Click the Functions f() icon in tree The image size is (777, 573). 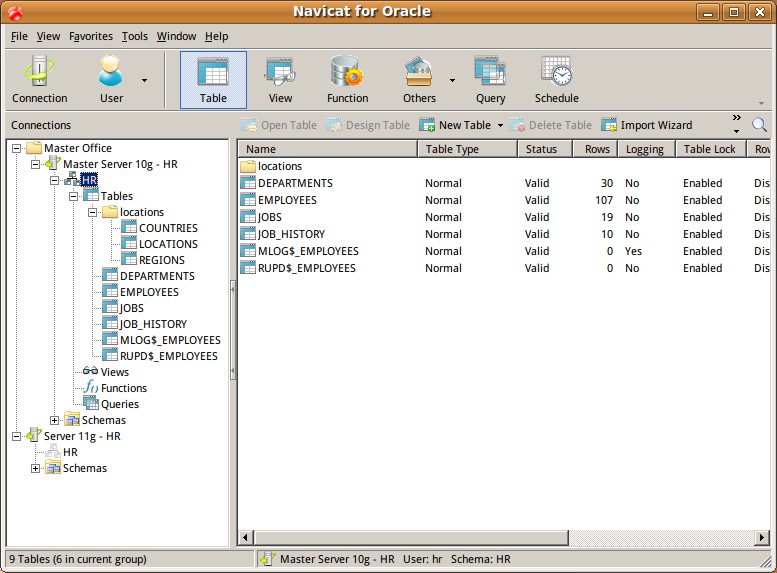click(x=91, y=387)
